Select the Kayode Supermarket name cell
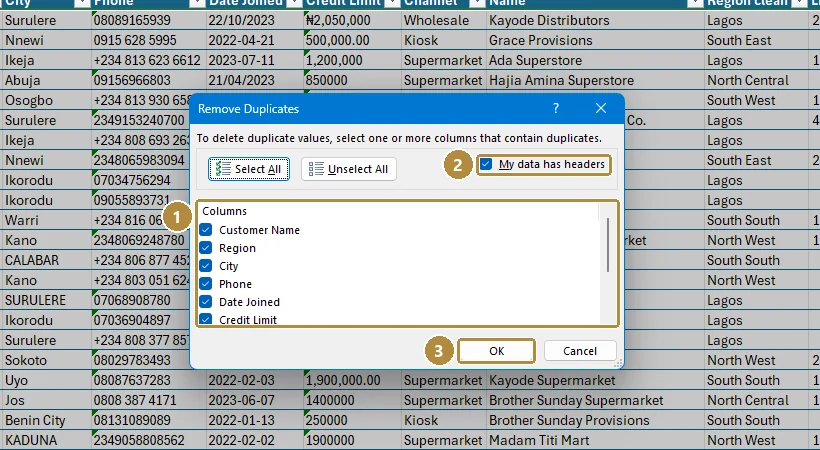 tap(595, 380)
